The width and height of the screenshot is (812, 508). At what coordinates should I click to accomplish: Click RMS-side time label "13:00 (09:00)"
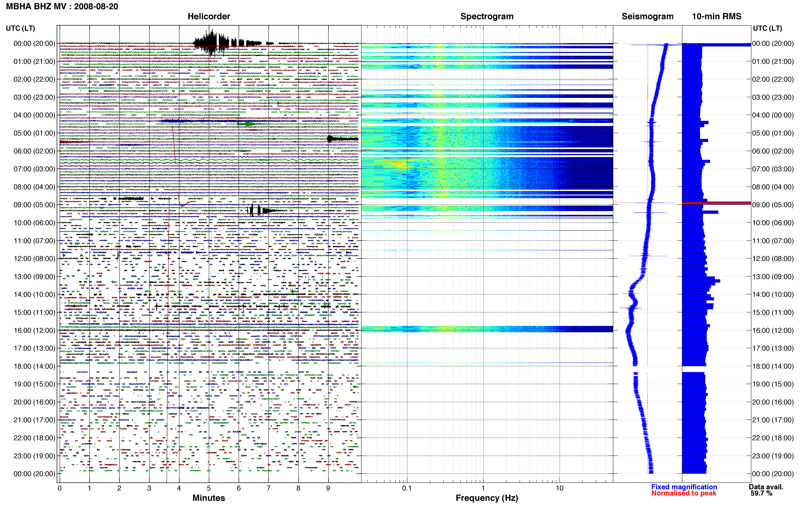click(x=773, y=277)
